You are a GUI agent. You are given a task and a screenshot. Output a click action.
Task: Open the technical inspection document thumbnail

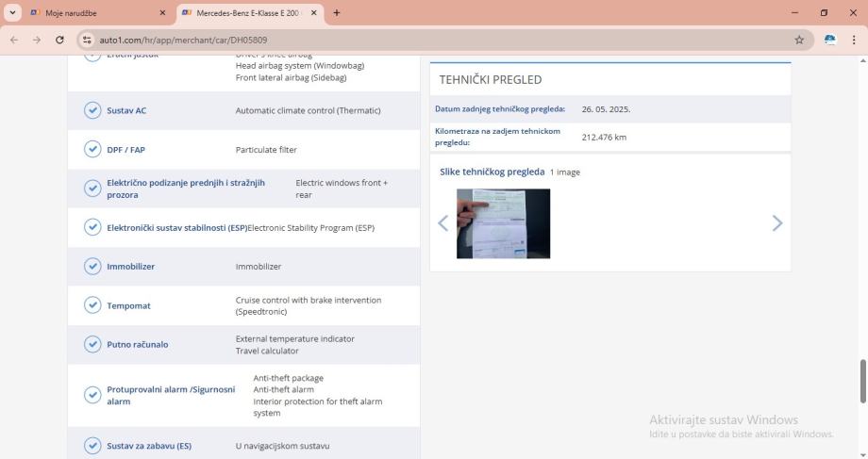[503, 223]
